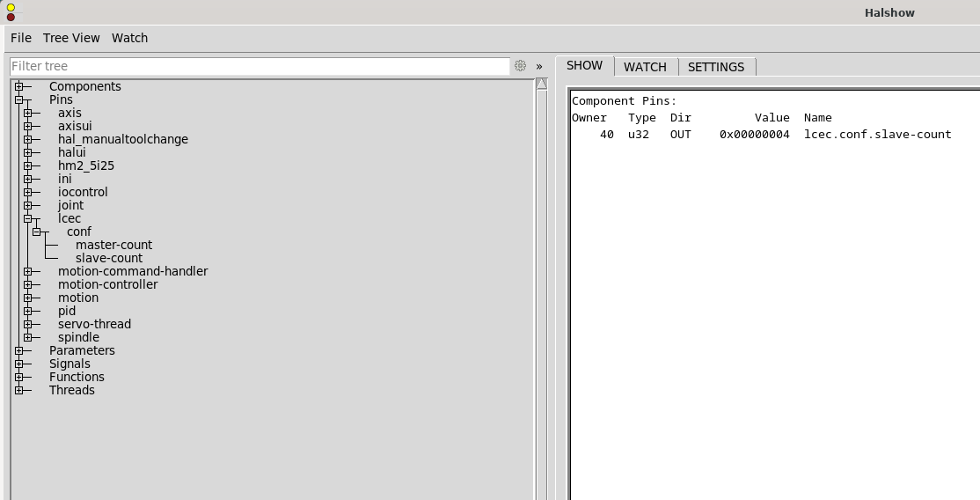This screenshot has height=500, width=980.
Task: Select the Functions tree label
Action: 77,377
